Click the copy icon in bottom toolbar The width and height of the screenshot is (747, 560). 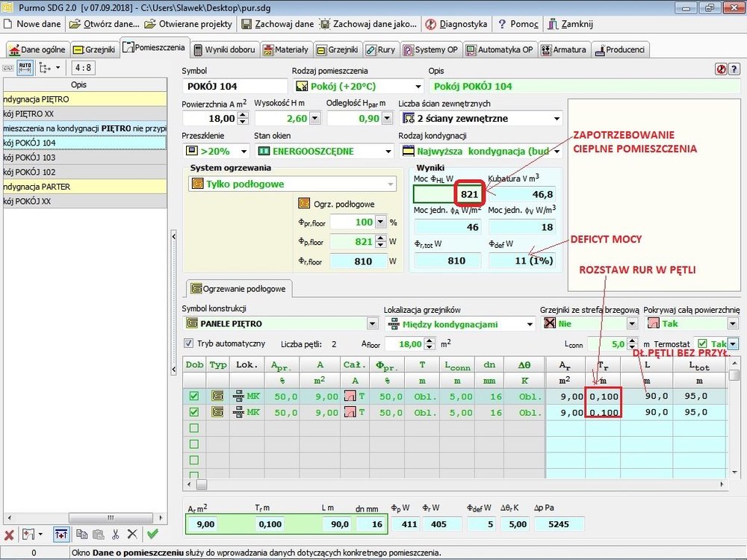tap(81, 534)
